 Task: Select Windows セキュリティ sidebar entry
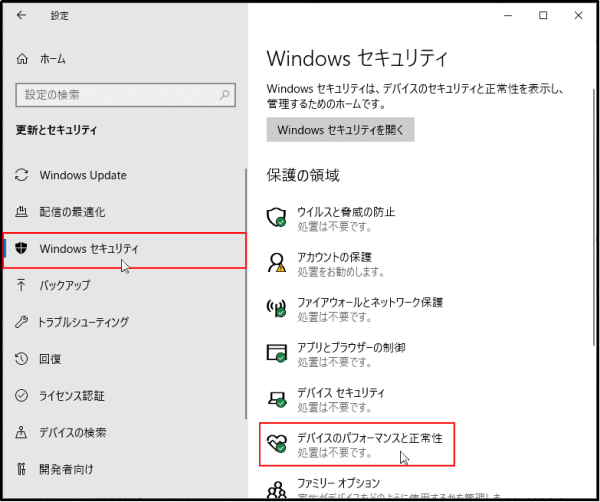pos(124,250)
